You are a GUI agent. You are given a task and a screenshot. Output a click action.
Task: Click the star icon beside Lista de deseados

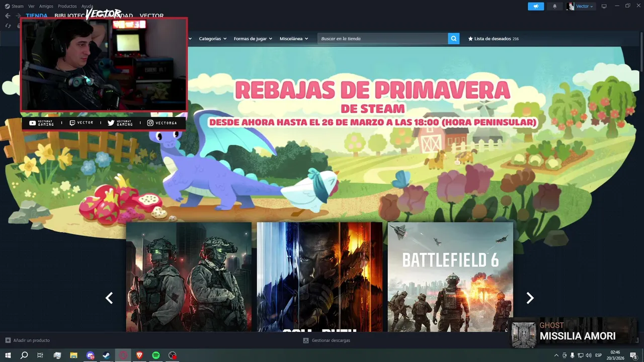(x=470, y=39)
